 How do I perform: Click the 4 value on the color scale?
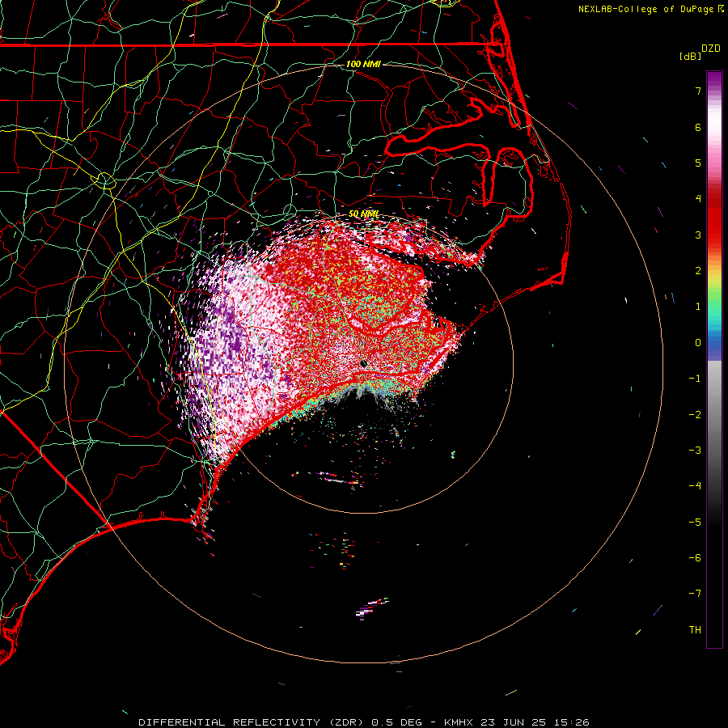click(x=698, y=199)
